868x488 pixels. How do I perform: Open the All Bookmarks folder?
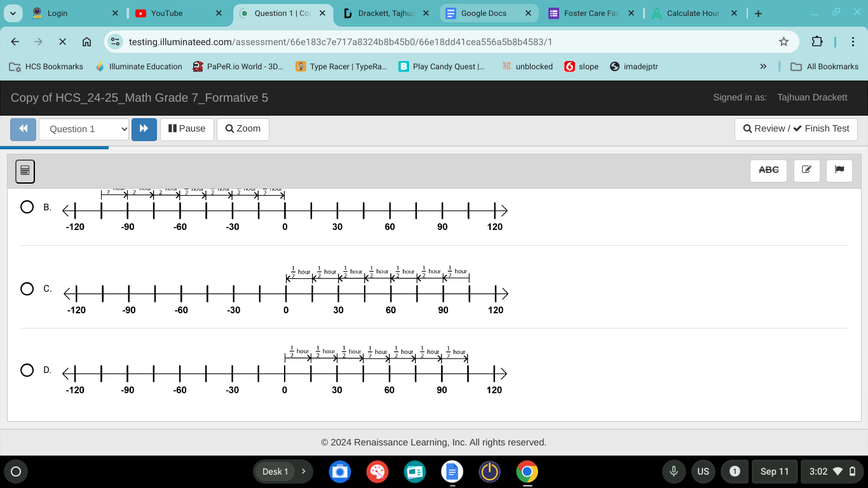(824, 67)
